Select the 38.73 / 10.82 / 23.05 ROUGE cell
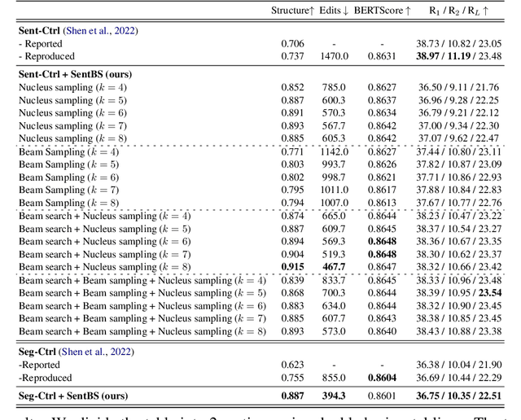The image size is (521, 420). (x=458, y=44)
